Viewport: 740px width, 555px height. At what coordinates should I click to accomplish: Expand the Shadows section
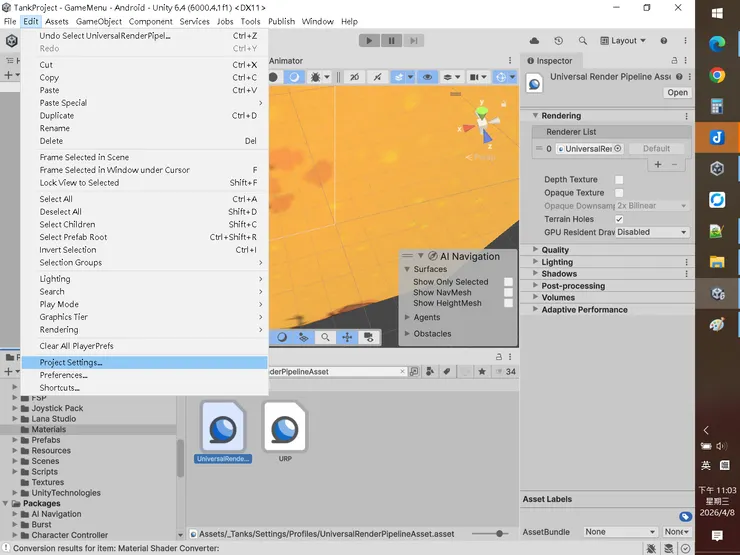[535, 274]
